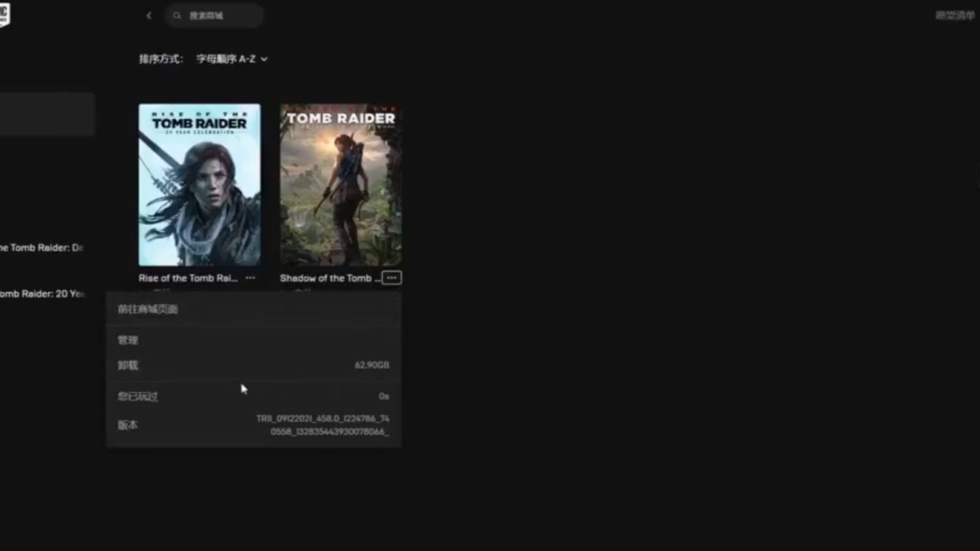This screenshot has height=551, width=980.
Task: Click the played time (您已玩过) row
Action: pyautogui.click(x=254, y=396)
